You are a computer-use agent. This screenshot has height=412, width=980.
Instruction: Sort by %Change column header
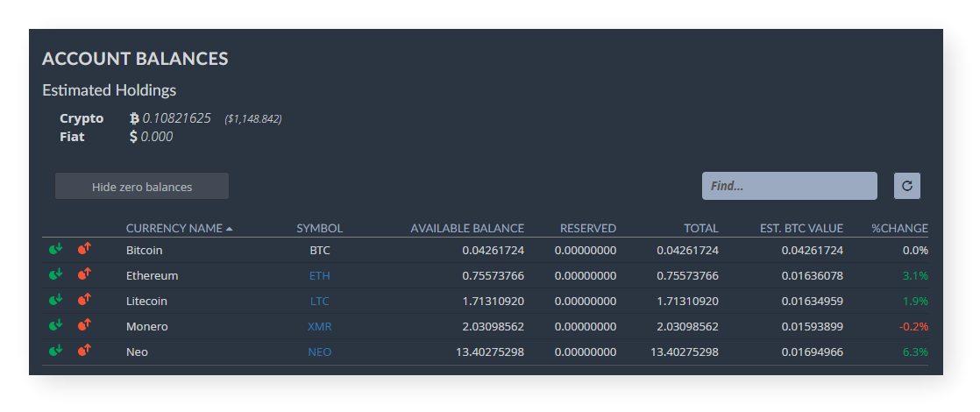click(898, 229)
